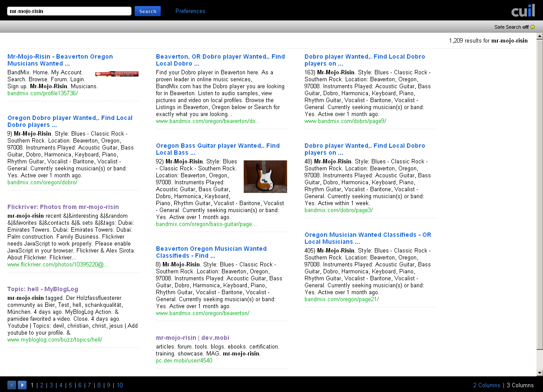Go to results page 2
The image size is (543, 392).
(42, 385)
